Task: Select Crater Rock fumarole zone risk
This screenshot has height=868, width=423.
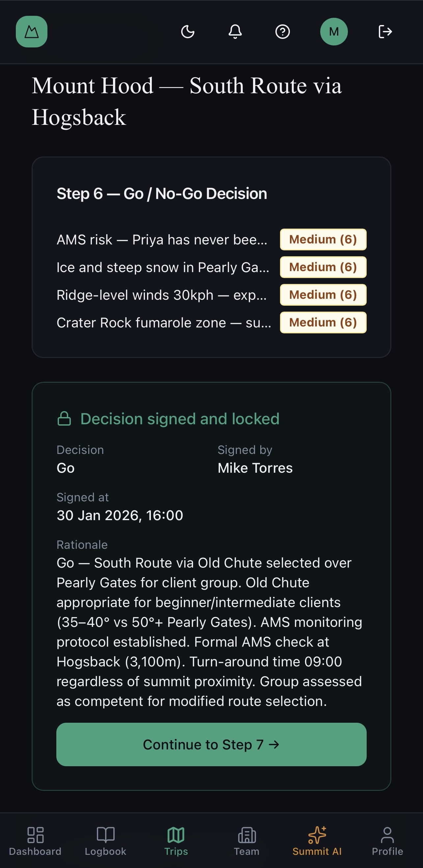Action: coord(164,322)
